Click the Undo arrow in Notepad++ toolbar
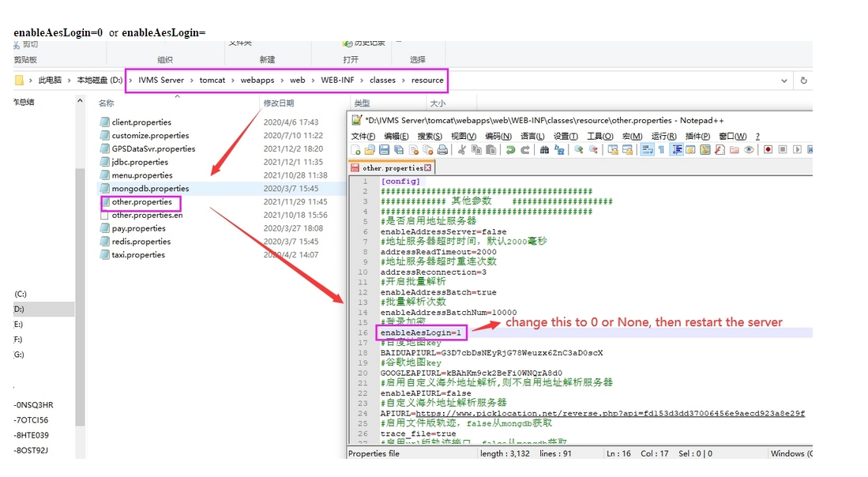 coord(510,150)
